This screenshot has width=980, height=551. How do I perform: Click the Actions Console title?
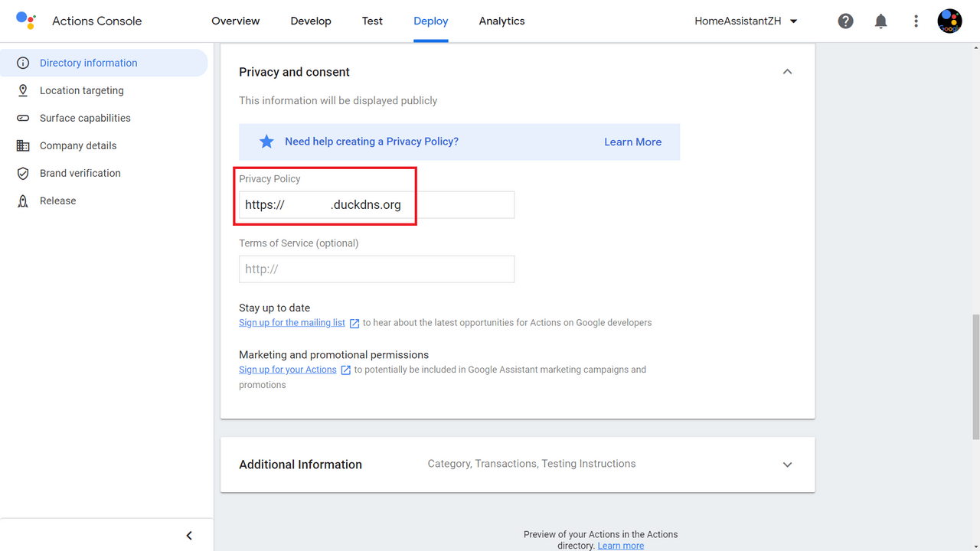97,21
